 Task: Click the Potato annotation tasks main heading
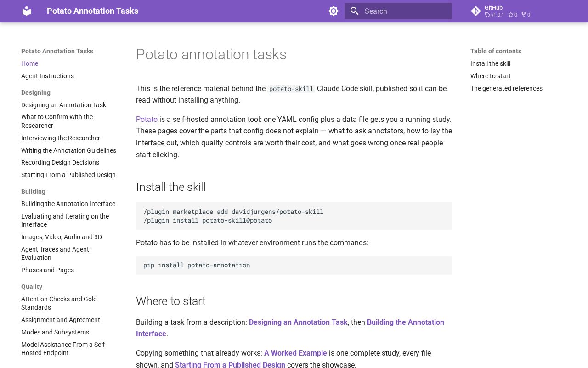point(211,54)
